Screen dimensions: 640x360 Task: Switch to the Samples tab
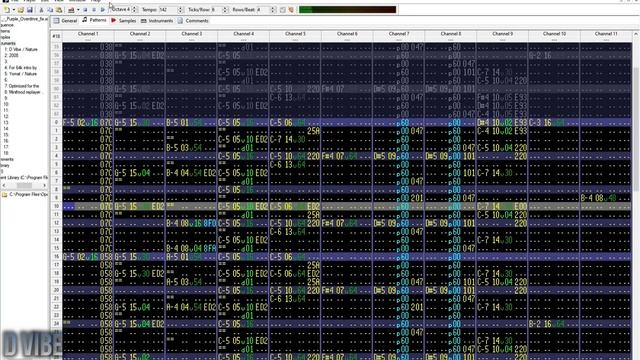pos(124,20)
